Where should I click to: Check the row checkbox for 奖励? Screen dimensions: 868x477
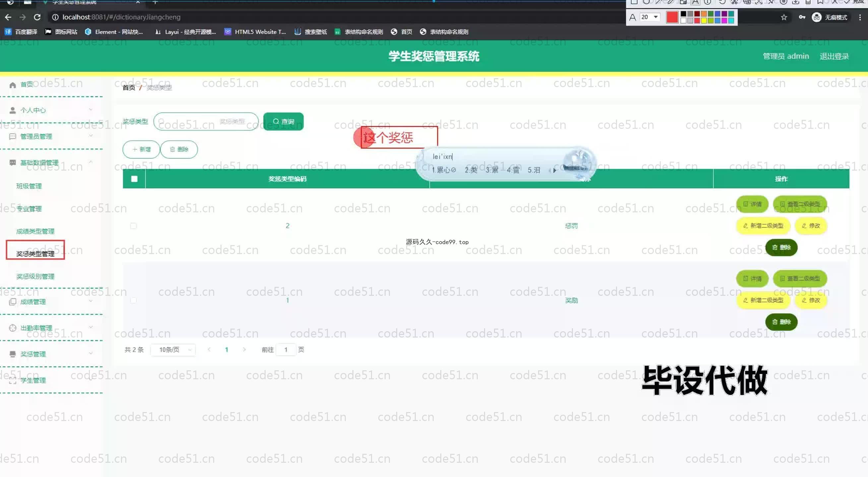tap(133, 300)
